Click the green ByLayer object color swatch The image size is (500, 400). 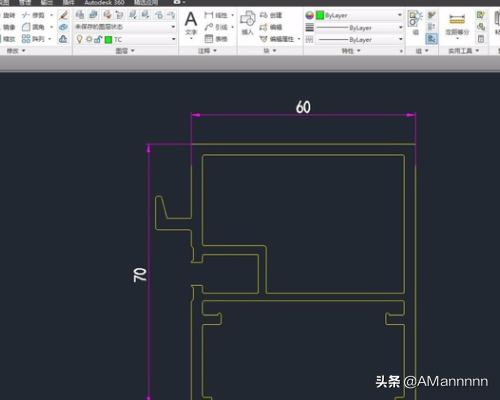click(x=320, y=15)
